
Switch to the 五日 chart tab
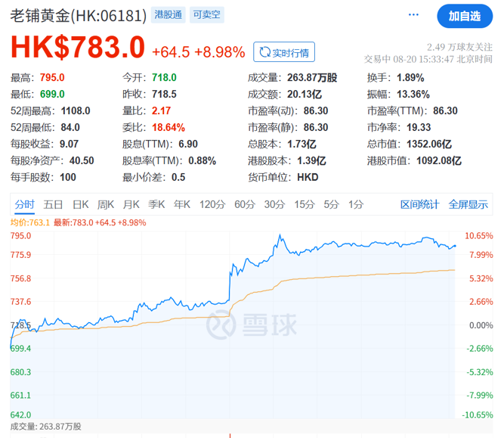click(53, 204)
